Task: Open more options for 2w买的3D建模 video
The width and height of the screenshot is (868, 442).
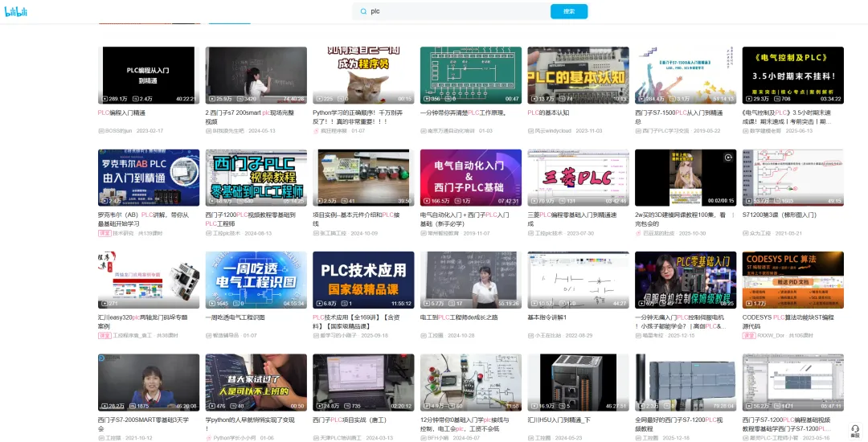Action: point(733,215)
